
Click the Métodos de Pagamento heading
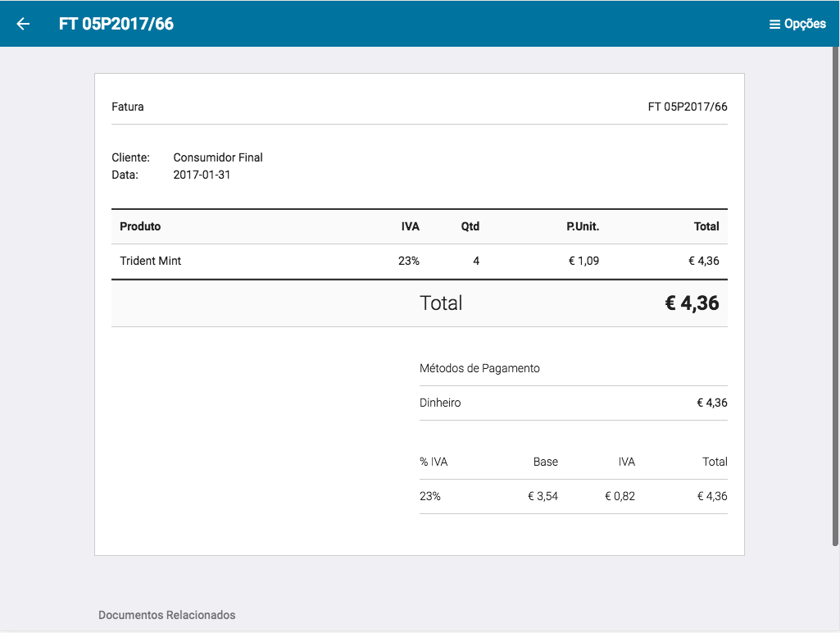point(479,368)
